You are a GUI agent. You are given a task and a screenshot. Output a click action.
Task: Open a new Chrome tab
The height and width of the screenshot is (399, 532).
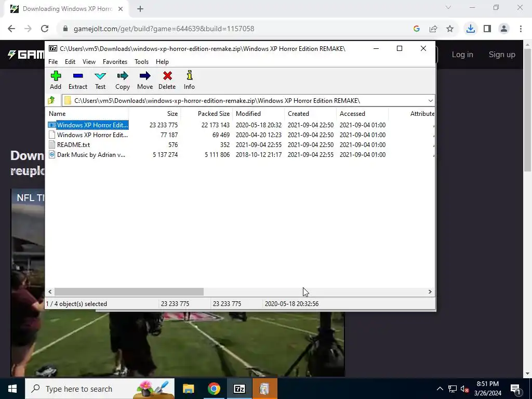[140, 9]
